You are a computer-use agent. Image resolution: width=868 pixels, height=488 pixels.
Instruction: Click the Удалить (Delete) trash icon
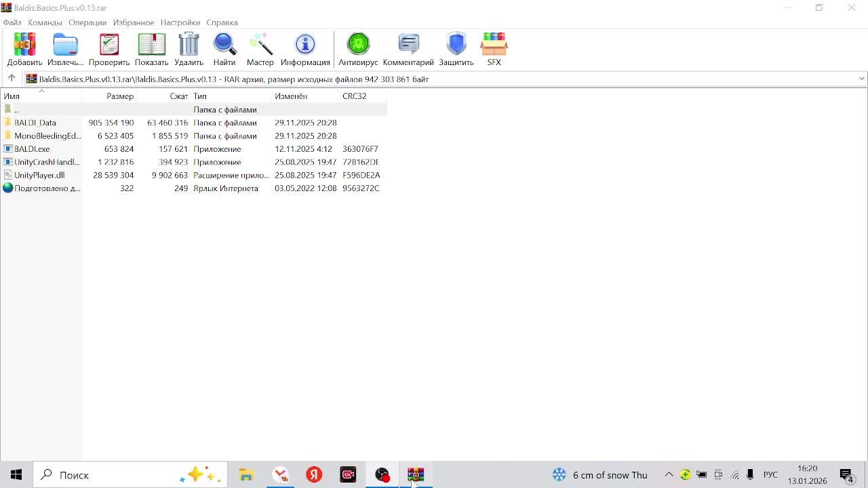point(189,49)
